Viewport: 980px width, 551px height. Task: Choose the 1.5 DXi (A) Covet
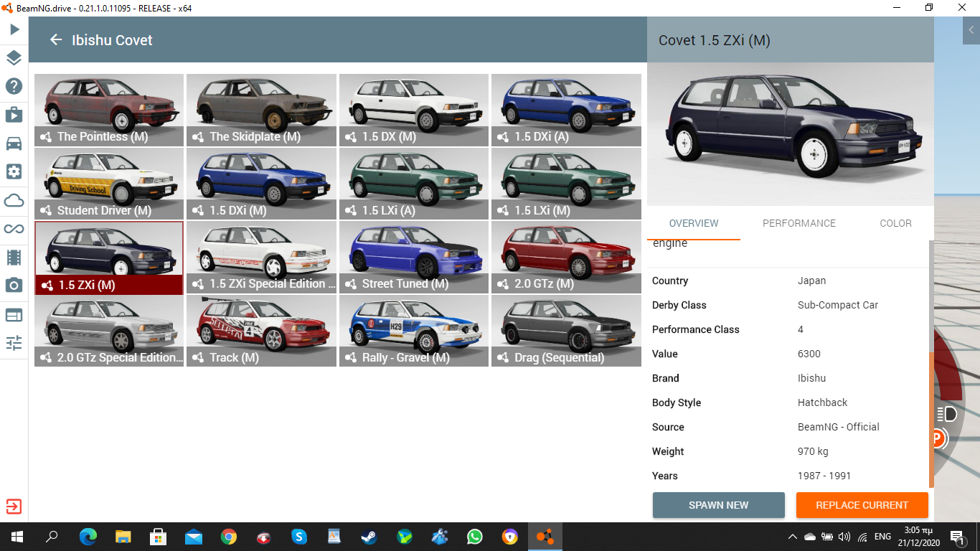pos(566,110)
